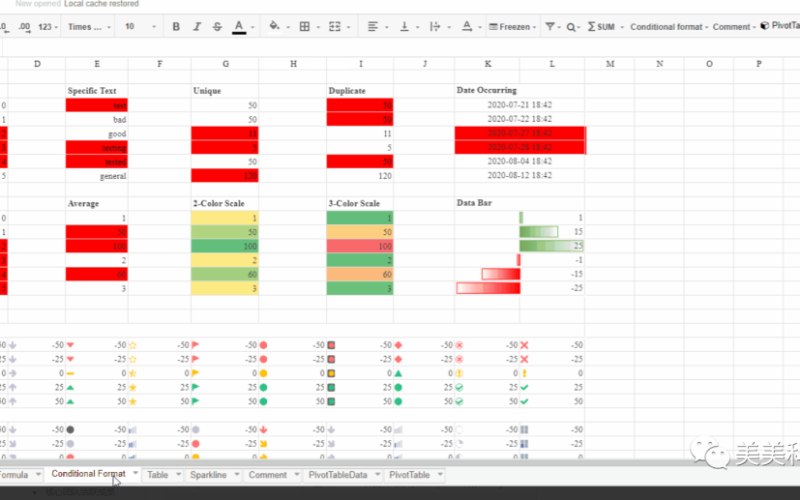Expand the 123 number format dropdown
800x500 pixels.
[x=47, y=27]
